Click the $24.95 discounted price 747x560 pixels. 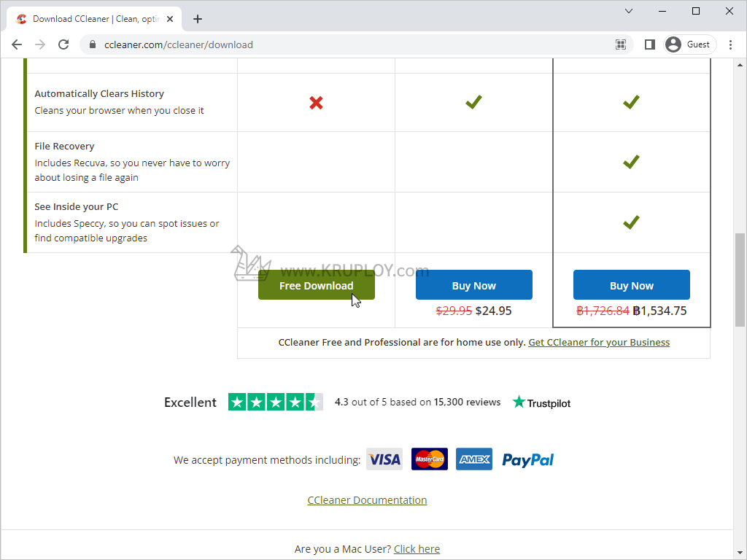(x=494, y=311)
